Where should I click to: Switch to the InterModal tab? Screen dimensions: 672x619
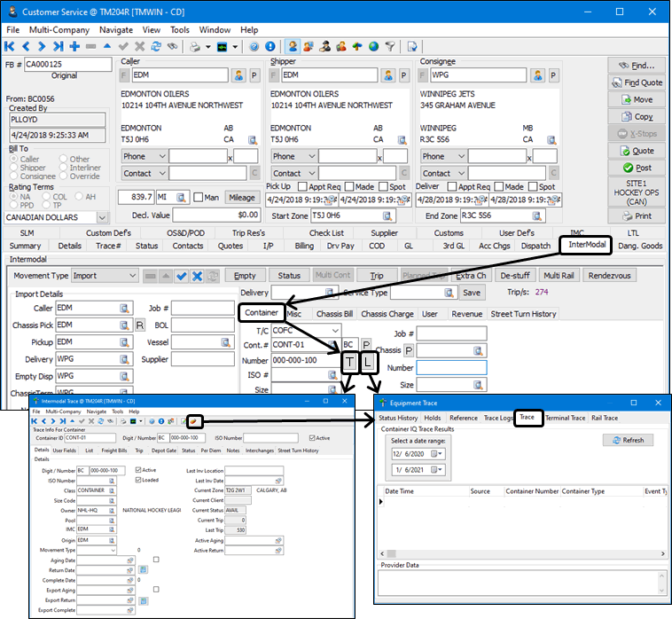590,246
